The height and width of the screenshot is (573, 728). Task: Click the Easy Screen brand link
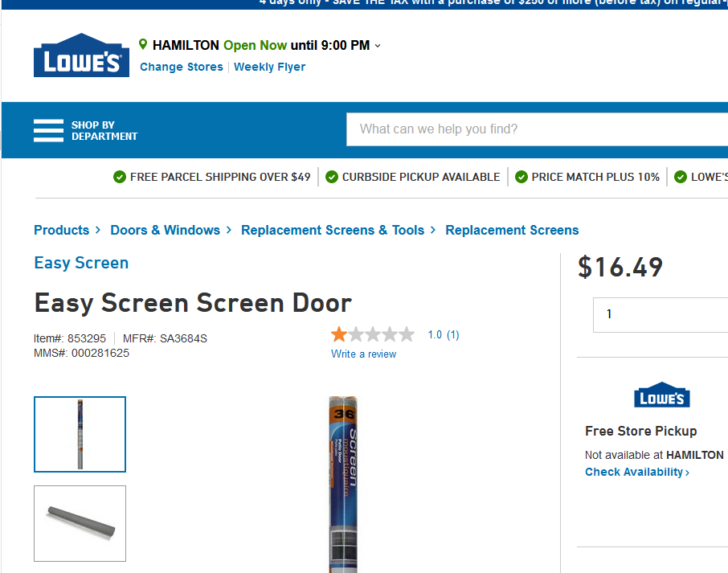tap(81, 263)
